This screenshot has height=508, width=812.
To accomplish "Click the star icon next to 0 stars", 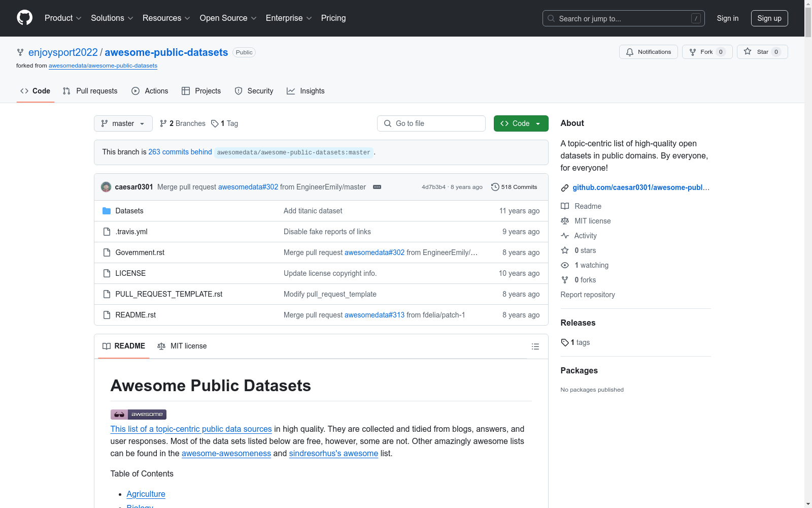I will pos(565,250).
